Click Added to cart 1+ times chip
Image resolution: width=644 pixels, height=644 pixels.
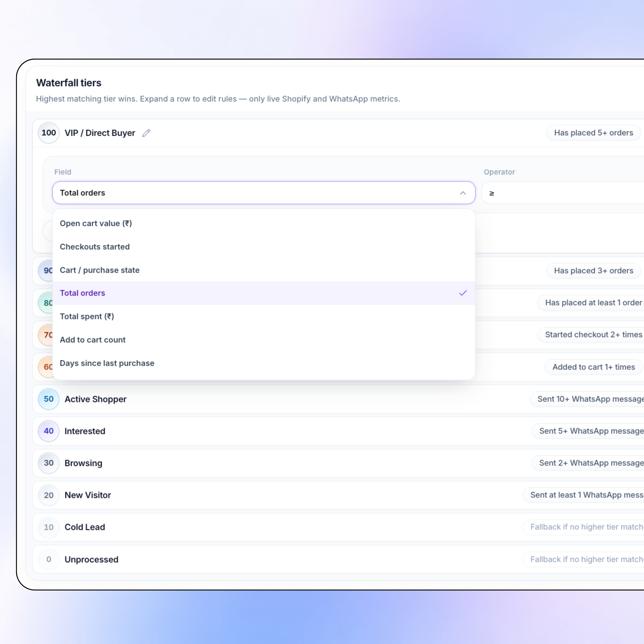[x=593, y=367]
